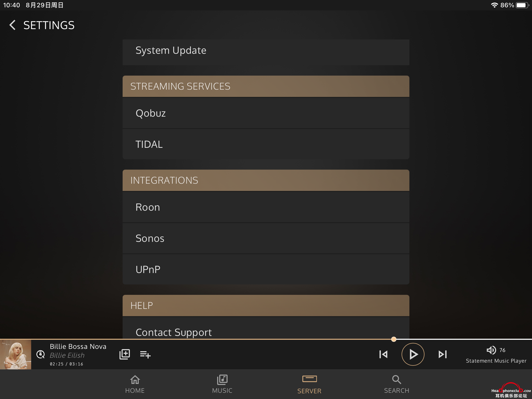Switch to the Music tab
This screenshot has height=399, width=532.
click(222, 384)
